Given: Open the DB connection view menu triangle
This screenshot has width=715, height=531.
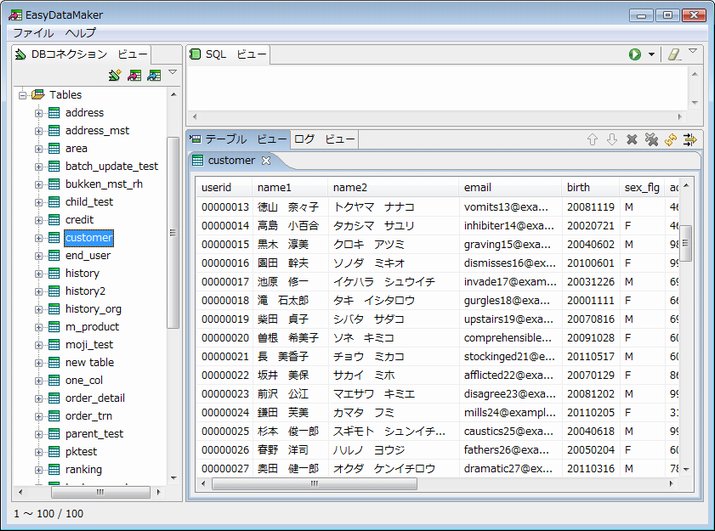Looking at the screenshot, I should 172,73.
